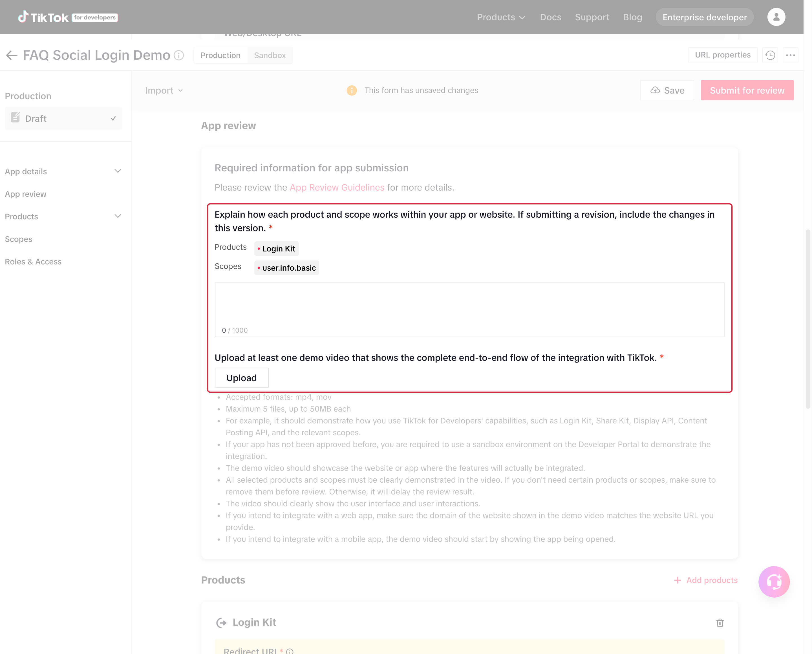The height and width of the screenshot is (654, 812).
Task: Click the Login Kit product tag
Action: 276,249
